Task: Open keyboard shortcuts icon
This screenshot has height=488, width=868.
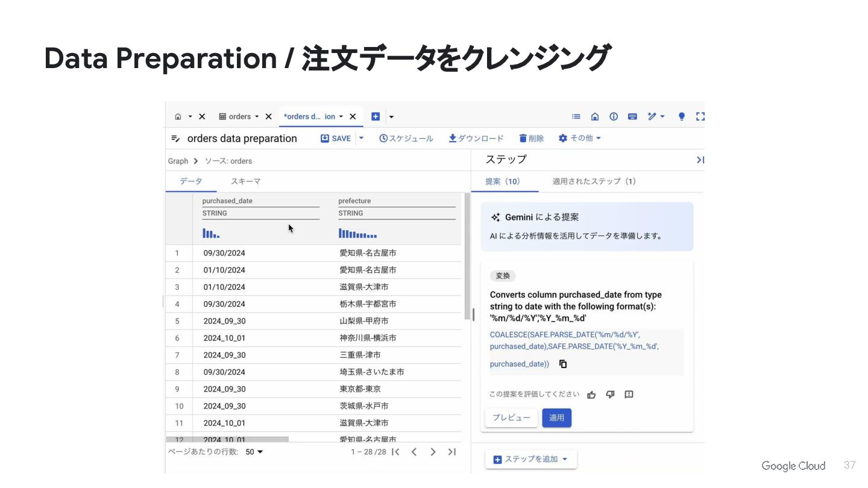Action: coord(632,117)
